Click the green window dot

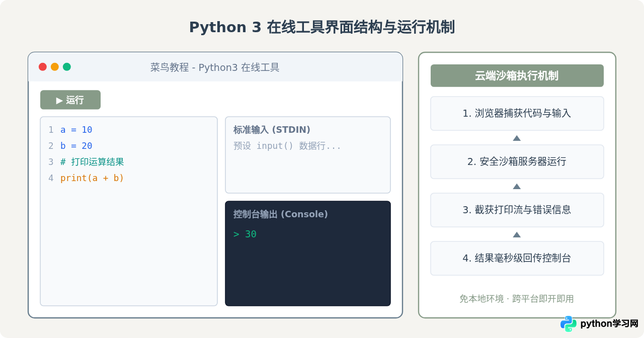click(x=67, y=67)
